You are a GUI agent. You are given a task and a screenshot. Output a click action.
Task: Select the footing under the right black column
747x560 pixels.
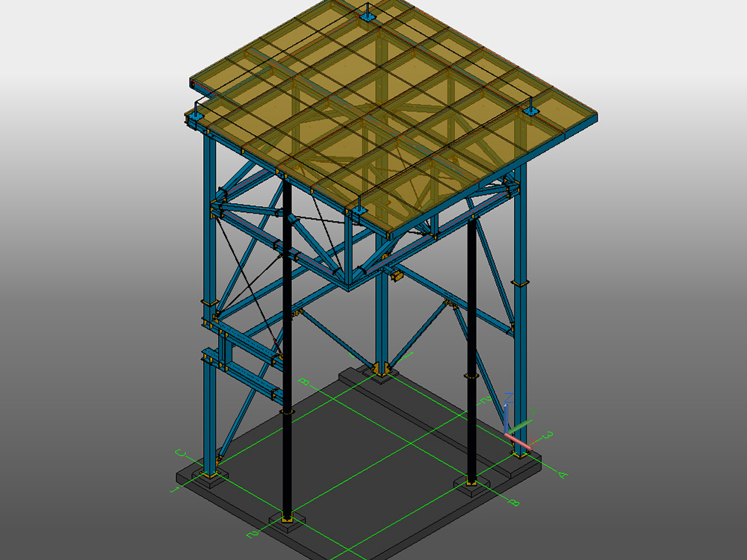471,486
